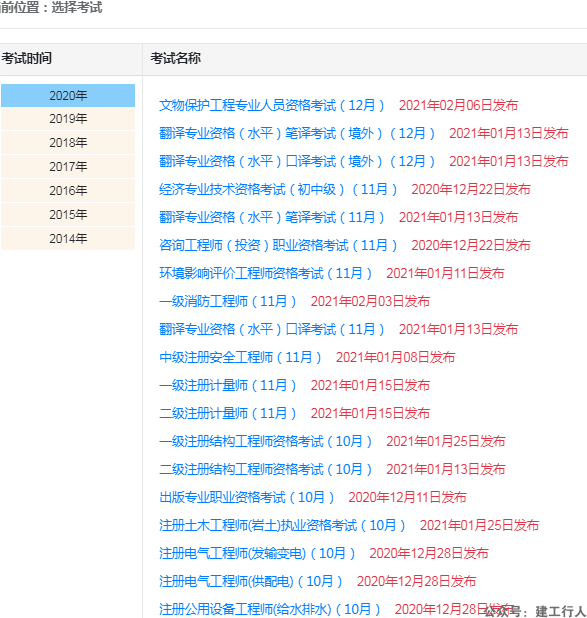The height and width of the screenshot is (618, 587).
Task: Switch to the 2018年 year row
Action: coord(68,143)
